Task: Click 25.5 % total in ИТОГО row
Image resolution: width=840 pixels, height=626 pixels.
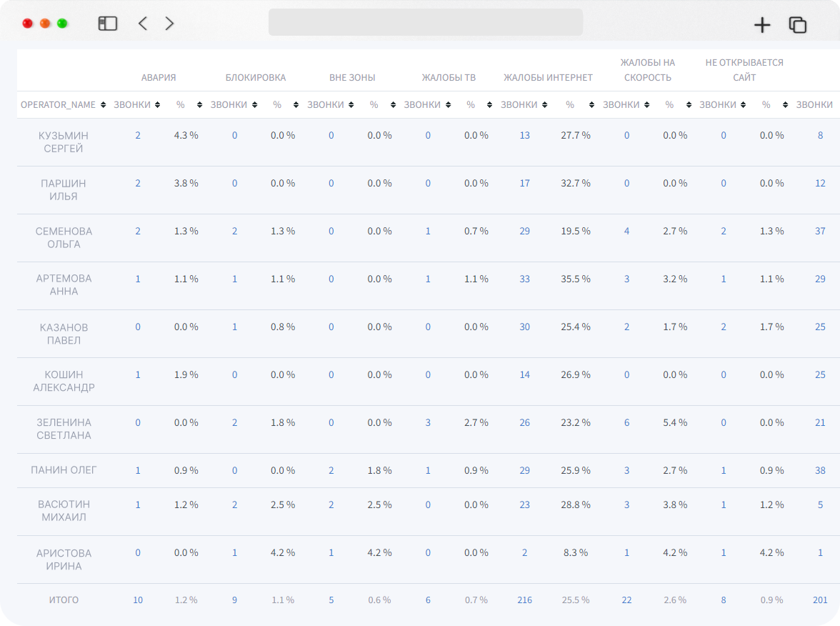Action: [576, 600]
